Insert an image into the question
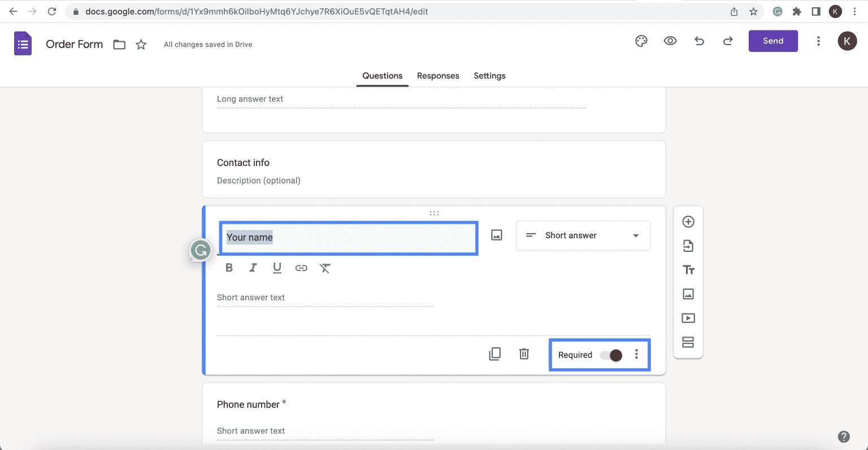The width and height of the screenshot is (868, 450). [x=496, y=234]
